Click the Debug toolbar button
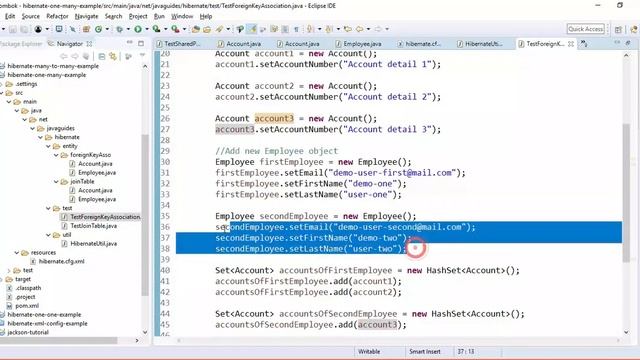This screenshot has width=640, height=360. (x=120, y=29)
